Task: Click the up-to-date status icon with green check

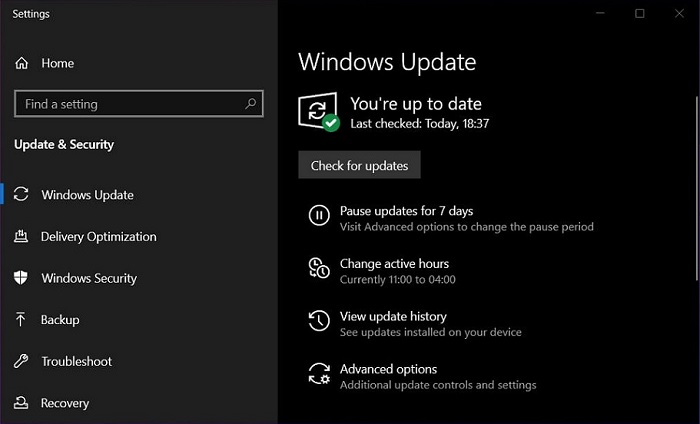Action: tap(319, 112)
